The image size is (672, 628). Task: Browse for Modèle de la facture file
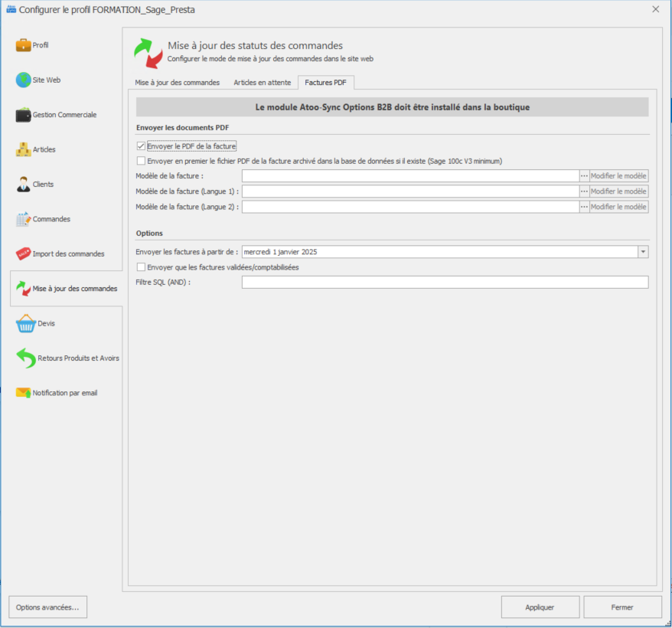[x=584, y=176]
